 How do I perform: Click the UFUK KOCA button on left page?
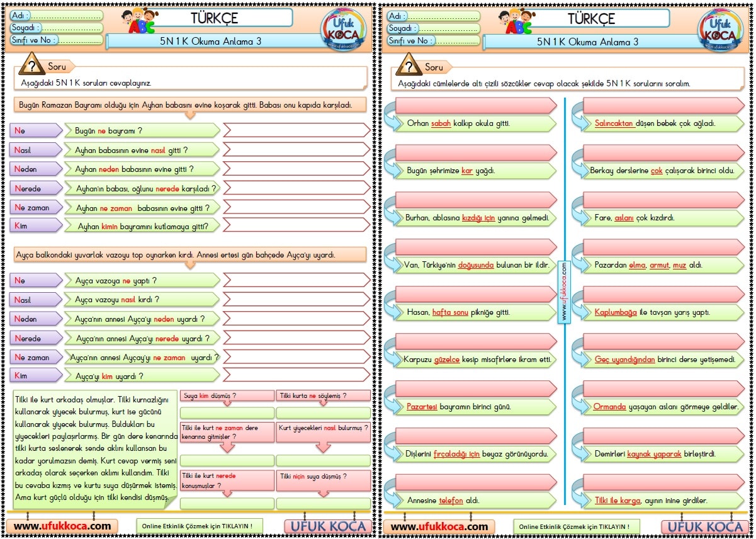327,526
